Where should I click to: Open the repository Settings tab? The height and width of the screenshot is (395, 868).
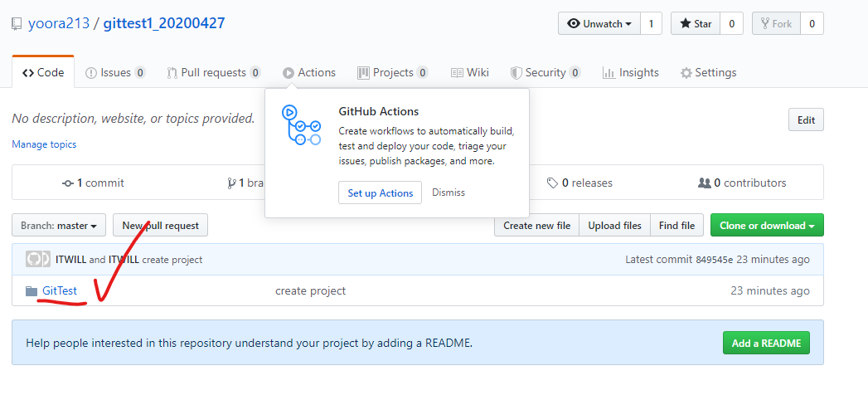(709, 72)
